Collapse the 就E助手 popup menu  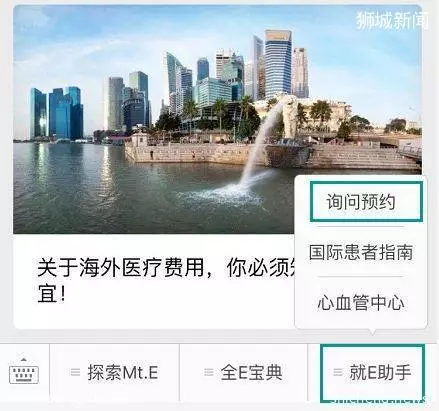tap(372, 373)
